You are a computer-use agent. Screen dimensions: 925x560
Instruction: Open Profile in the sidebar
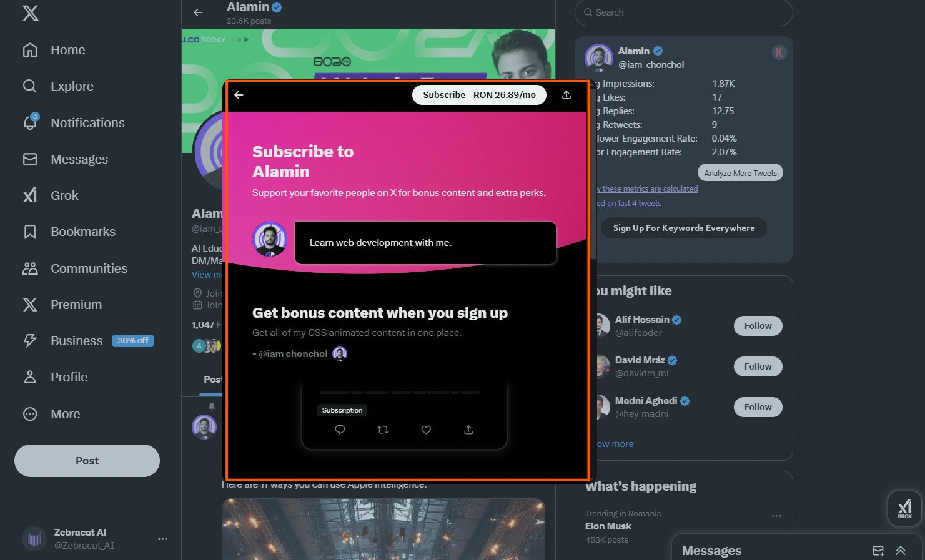[x=55, y=377]
